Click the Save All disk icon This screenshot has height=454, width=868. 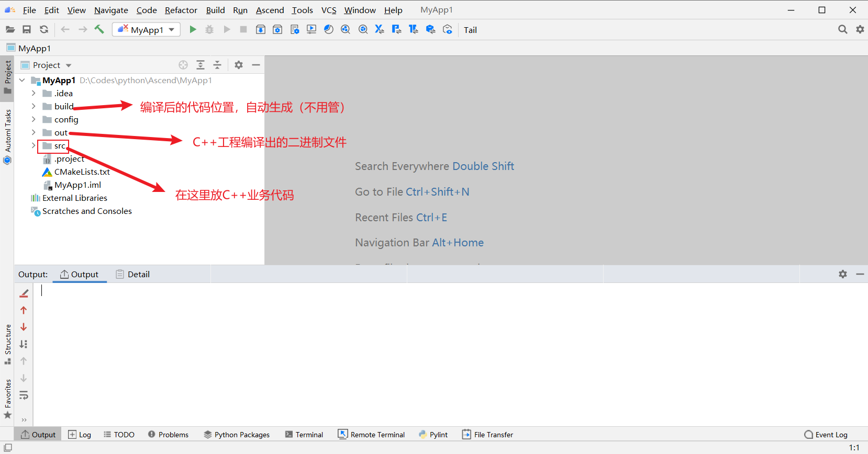tap(27, 30)
